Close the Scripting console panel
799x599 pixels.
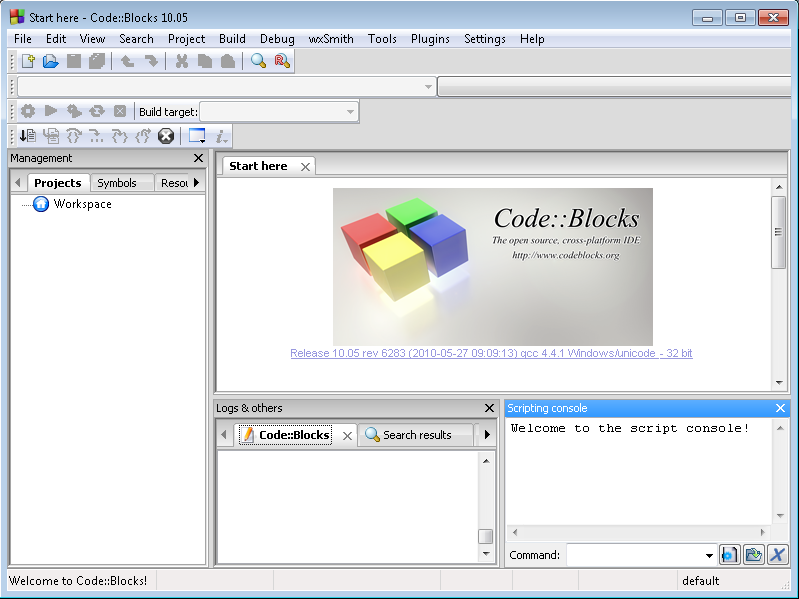click(780, 408)
